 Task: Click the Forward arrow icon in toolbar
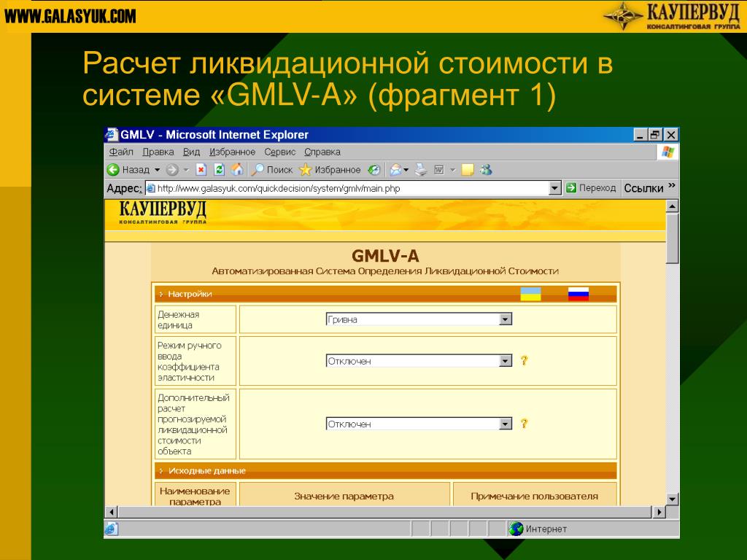point(172,169)
